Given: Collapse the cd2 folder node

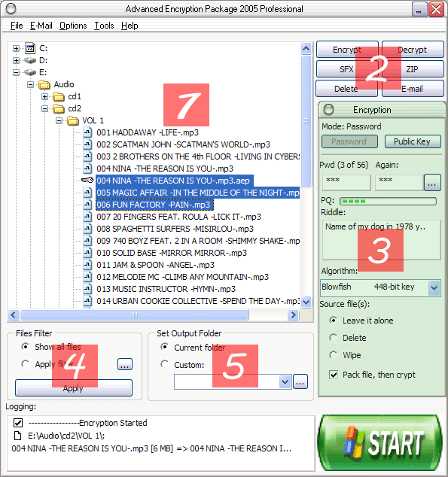Looking at the screenshot, I should pyautogui.click(x=44, y=108).
